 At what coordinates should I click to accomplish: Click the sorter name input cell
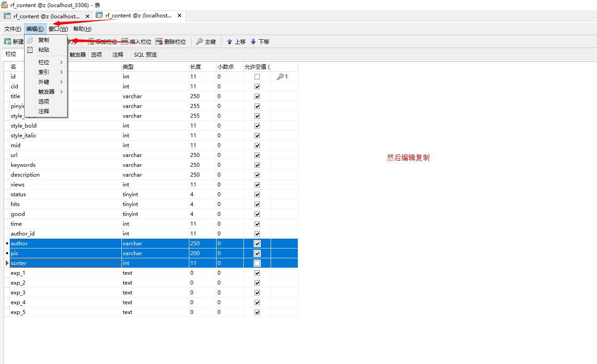click(66, 263)
